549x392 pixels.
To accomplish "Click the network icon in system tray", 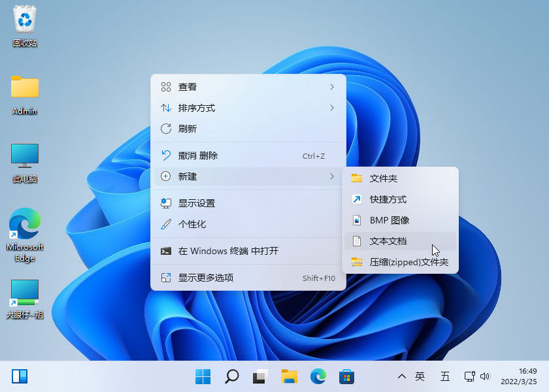I will tap(469, 376).
